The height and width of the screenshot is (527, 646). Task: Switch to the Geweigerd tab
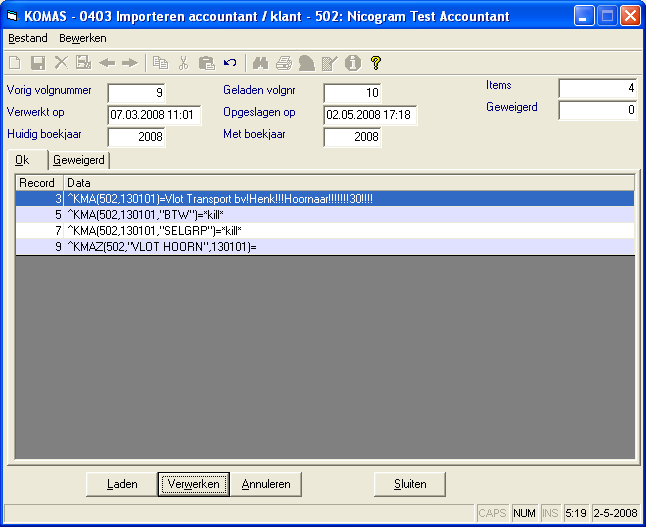click(x=79, y=160)
